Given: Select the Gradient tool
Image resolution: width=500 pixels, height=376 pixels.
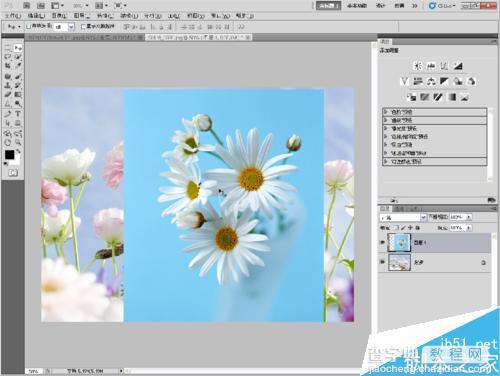Looking at the screenshot, I should click(18, 95).
